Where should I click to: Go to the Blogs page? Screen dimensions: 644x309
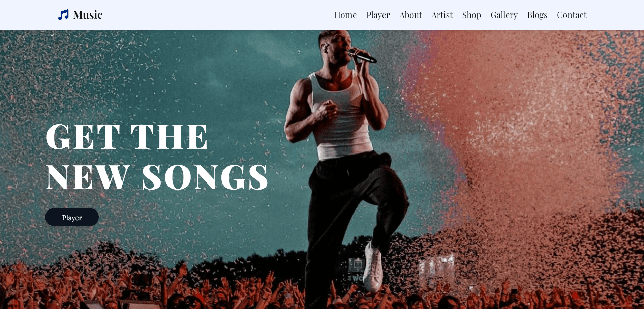tap(537, 15)
